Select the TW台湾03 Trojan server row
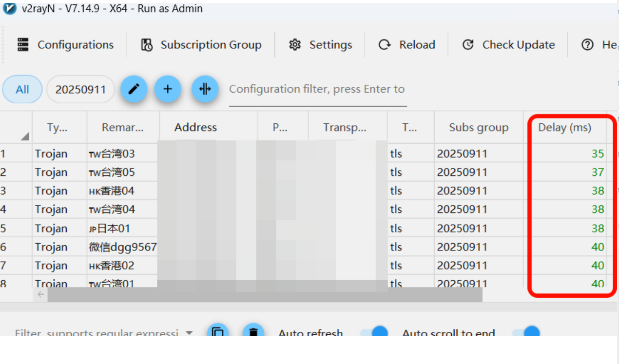 pyautogui.click(x=111, y=154)
